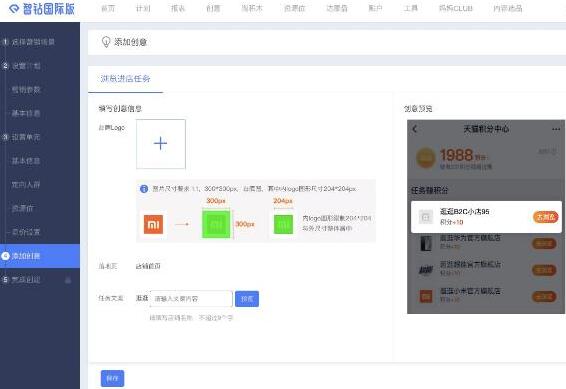566x389 pixels.
Task: Click the dimmed button in third store row
Action: pos(544,270)
